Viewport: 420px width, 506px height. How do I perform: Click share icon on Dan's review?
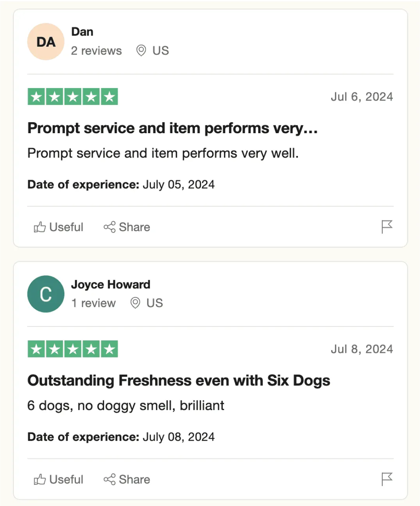[x=109, y=227]
